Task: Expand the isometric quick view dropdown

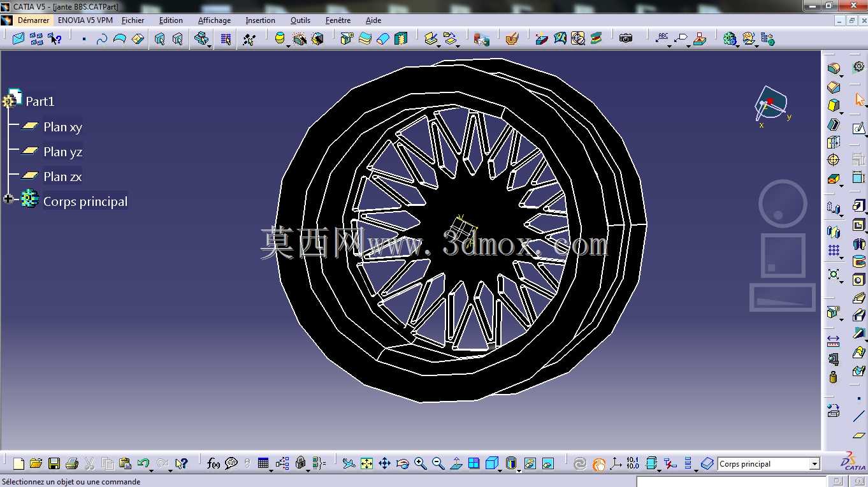Action: pyautogui.click(x=500, y=470)
